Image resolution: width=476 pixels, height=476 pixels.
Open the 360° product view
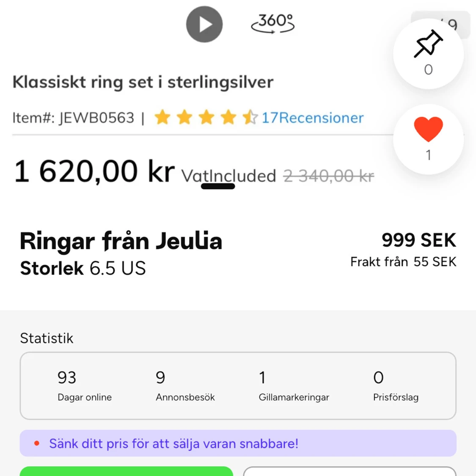[273, 23]
